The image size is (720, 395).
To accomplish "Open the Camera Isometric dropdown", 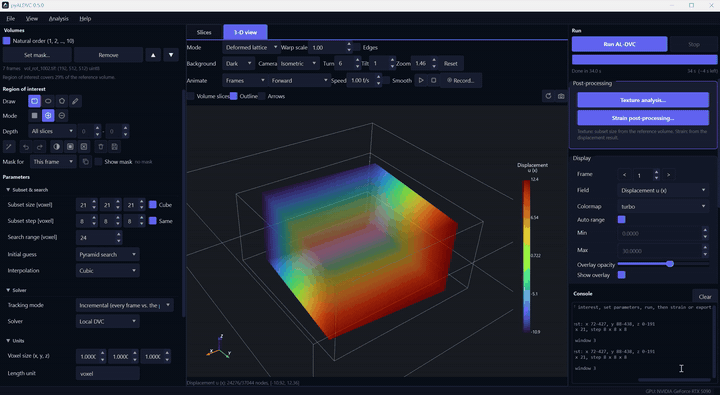I will point(299,63).
